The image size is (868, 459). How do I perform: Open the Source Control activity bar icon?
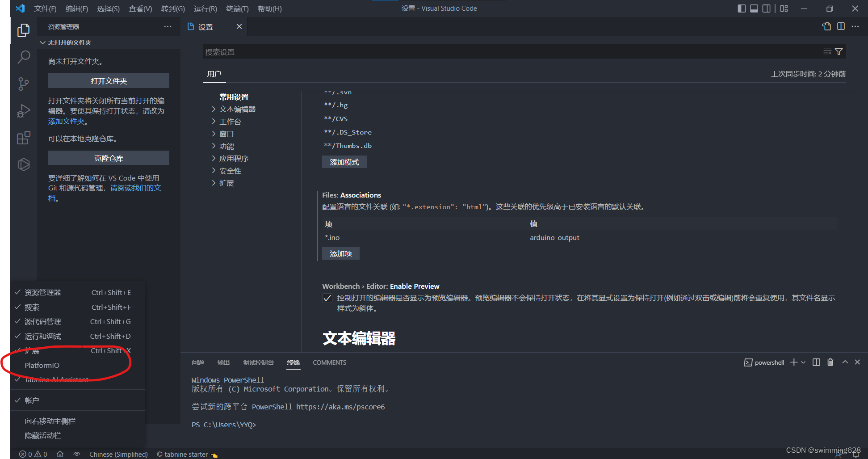(24, 84)
